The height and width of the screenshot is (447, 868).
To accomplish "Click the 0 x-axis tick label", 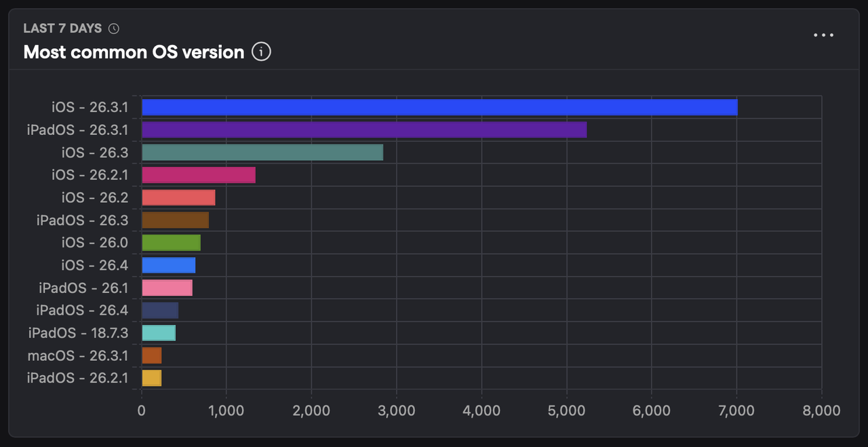I will click(141, 410).
